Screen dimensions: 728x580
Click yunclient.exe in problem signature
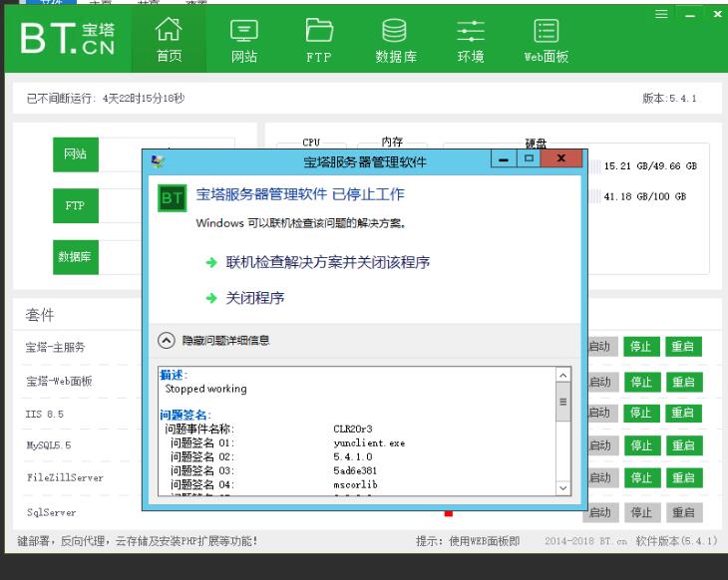369,443
